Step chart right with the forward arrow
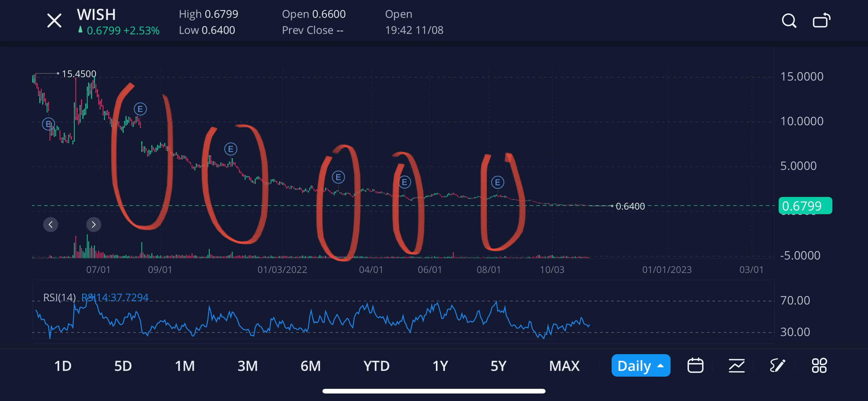Screen dimensions: 868x401 pyautogui.click(x=94, y=225)
